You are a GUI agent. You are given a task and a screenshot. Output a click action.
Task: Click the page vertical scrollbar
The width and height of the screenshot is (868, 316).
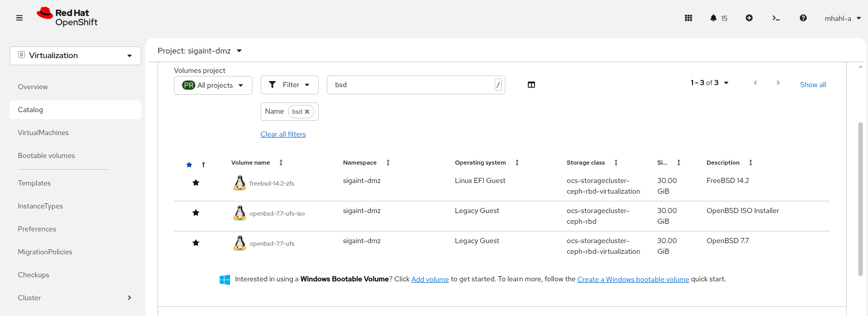tap(860, 199)
